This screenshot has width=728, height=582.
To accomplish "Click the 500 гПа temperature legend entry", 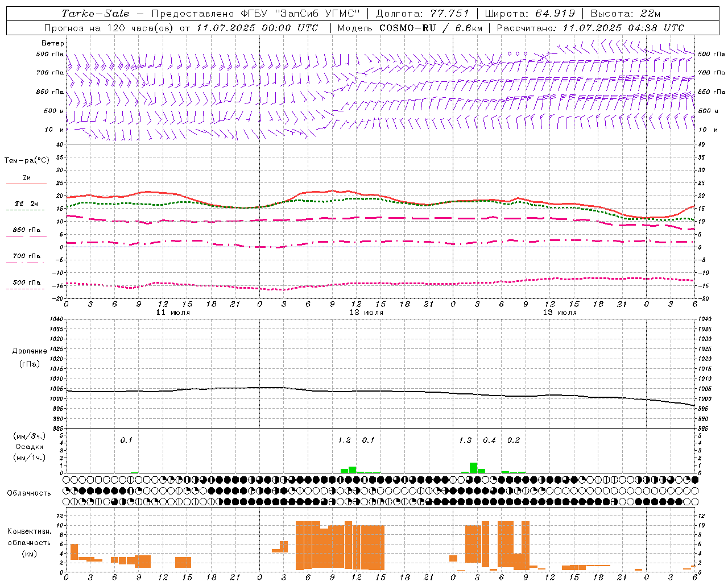I will pos(26,282).
